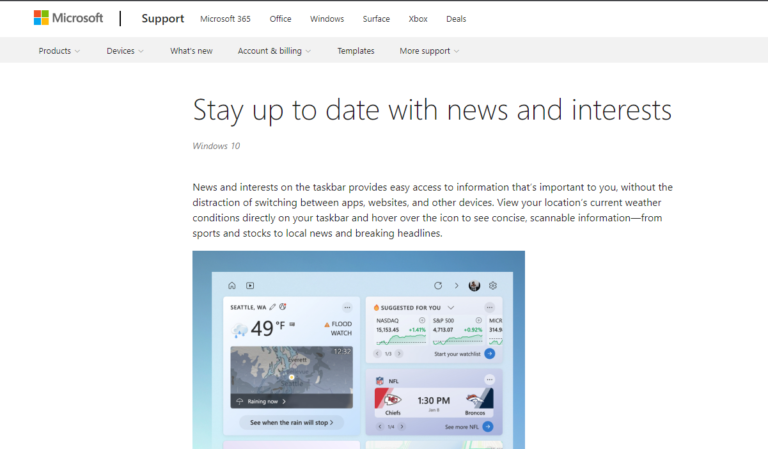Click the globe icon beside Seattle, WA

[x=283, y=307]
